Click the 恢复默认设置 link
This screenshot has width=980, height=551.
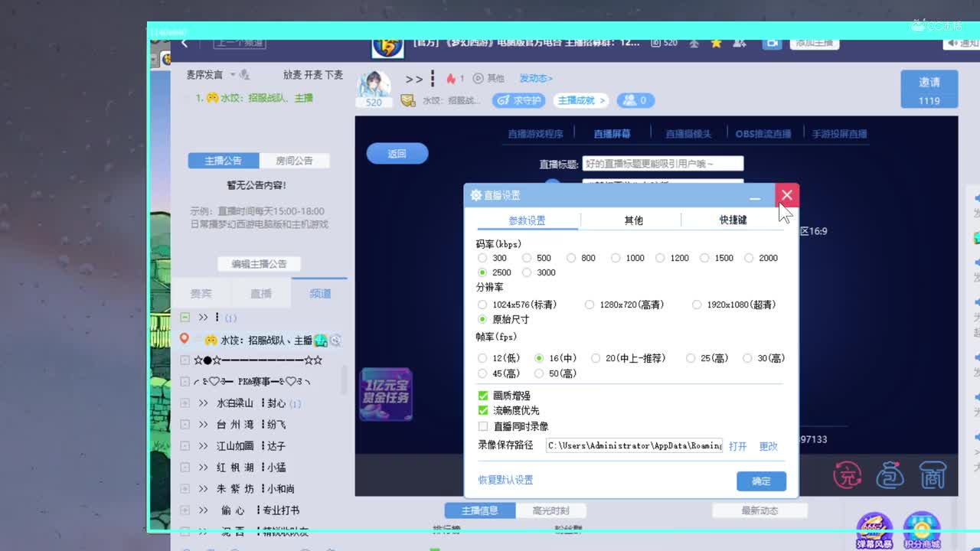pyautogui.click(x=505, y=481)
